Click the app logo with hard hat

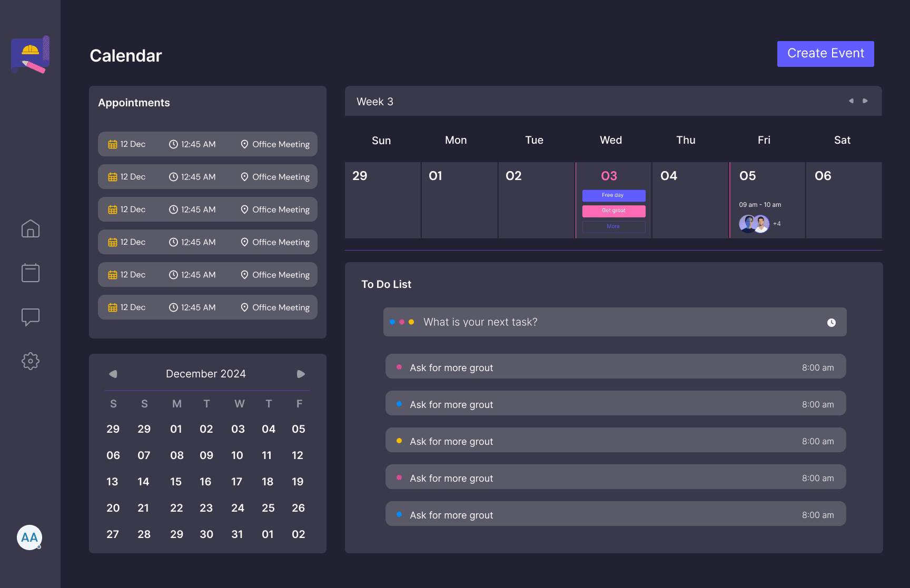30,55
